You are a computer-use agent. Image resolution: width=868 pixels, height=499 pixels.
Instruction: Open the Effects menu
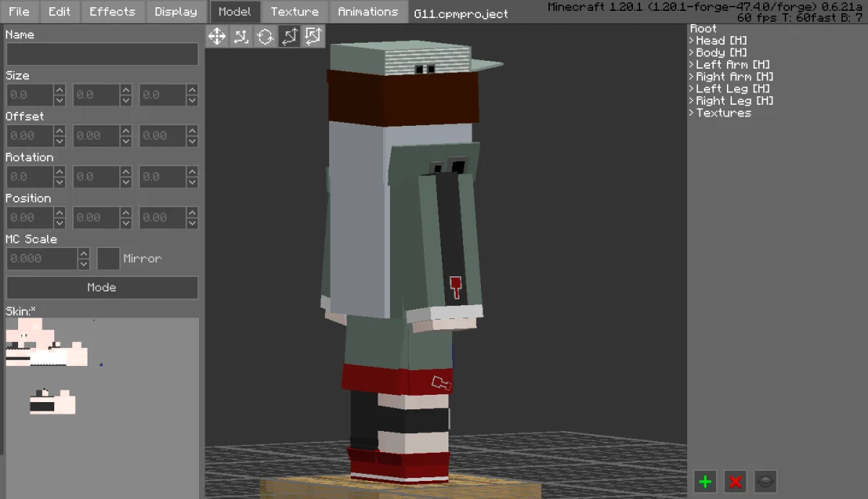coord(112,12)
